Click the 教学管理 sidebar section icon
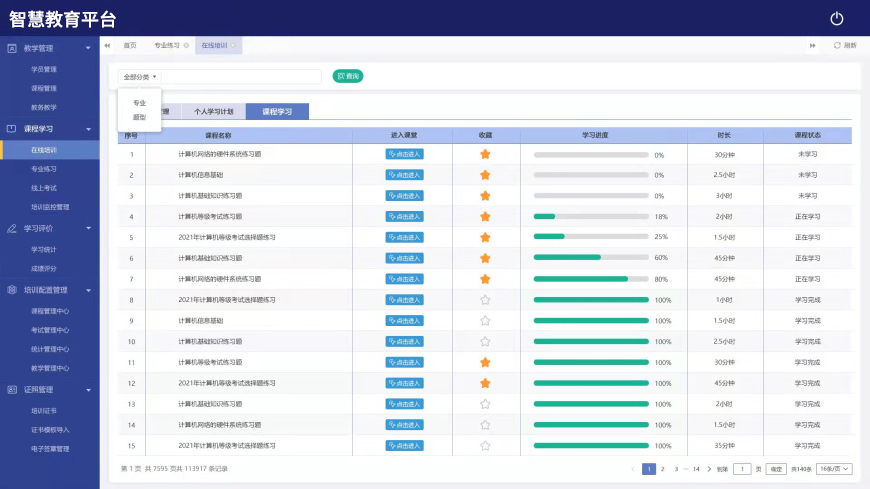 tap(12, 48)
